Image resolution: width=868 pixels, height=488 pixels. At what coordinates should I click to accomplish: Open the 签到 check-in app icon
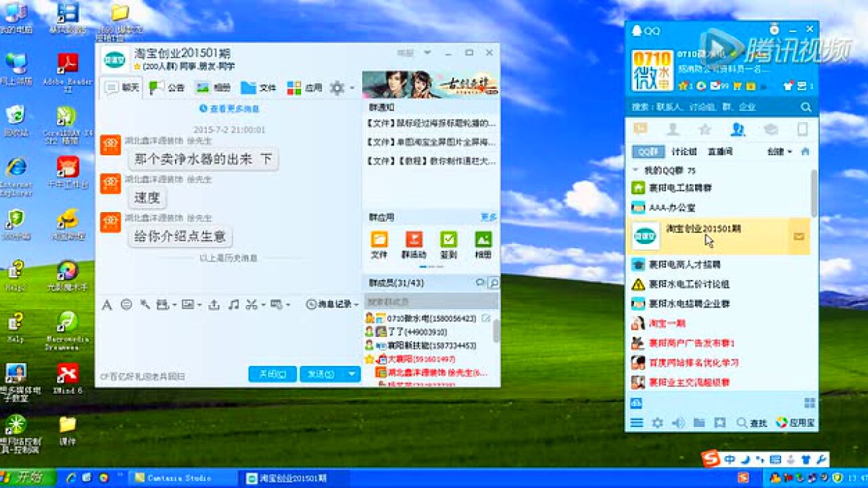click(448, 245)
